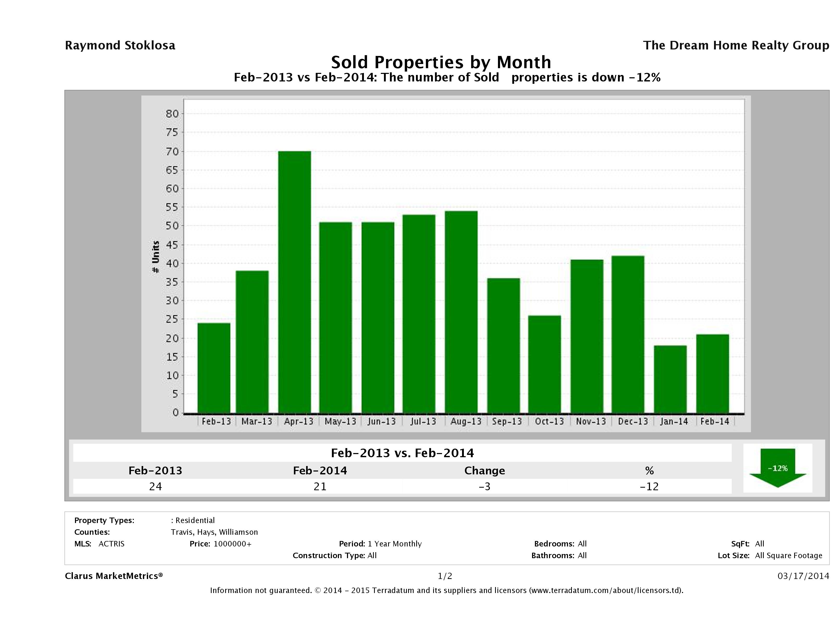Click the Clarus MarketMetrics footer text
The image size is (840, 637).
tap(114, 576)
